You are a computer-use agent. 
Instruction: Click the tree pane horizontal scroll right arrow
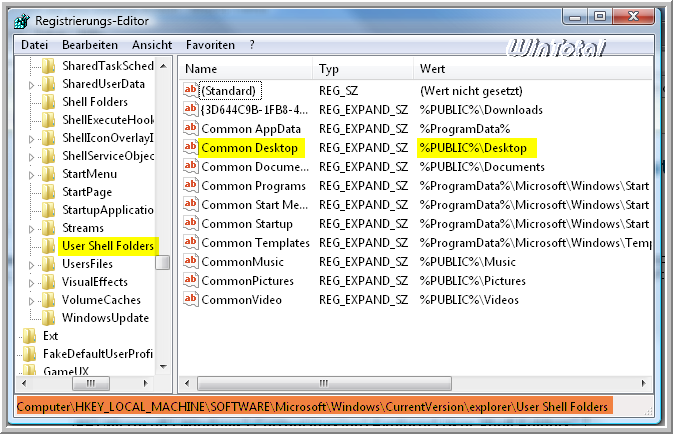[146, 383]
